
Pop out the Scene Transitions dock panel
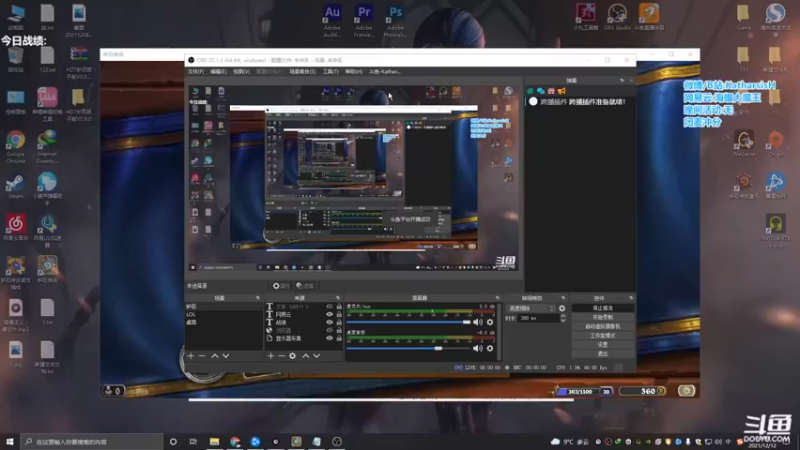(x=563, y=298)
